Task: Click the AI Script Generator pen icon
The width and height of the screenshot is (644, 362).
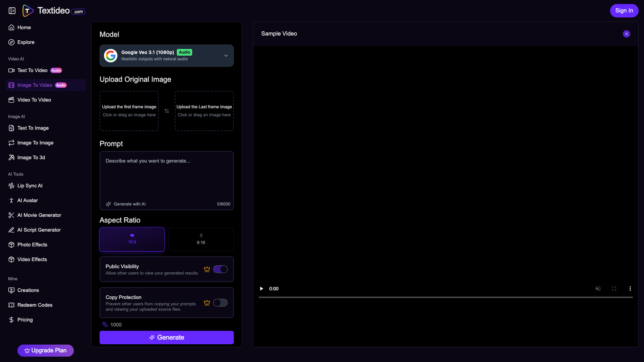Action: (x=11, y=230)
